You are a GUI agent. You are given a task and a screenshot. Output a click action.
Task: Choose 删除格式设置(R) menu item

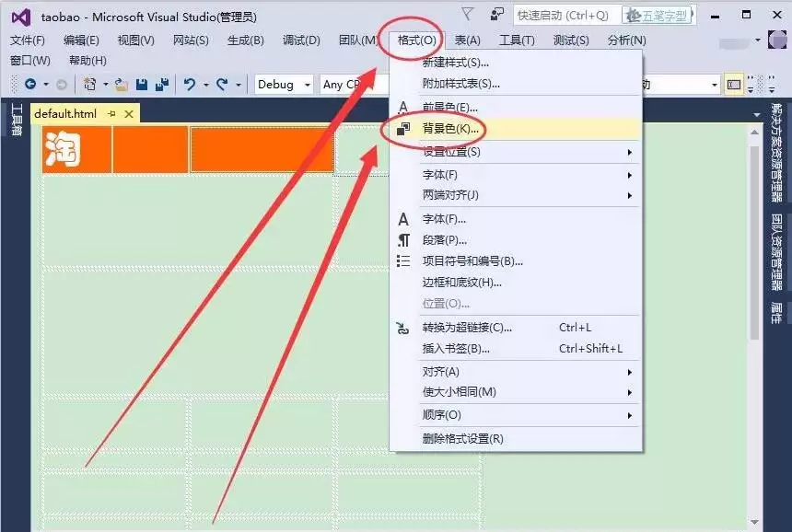pyautogui.click(x=515, y=439)
